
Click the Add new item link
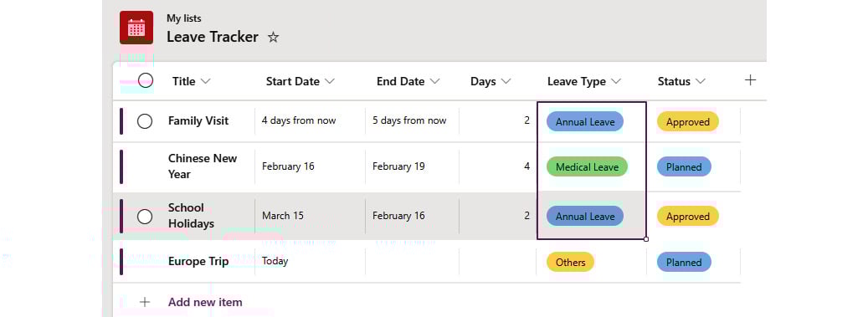click(205, 302)
